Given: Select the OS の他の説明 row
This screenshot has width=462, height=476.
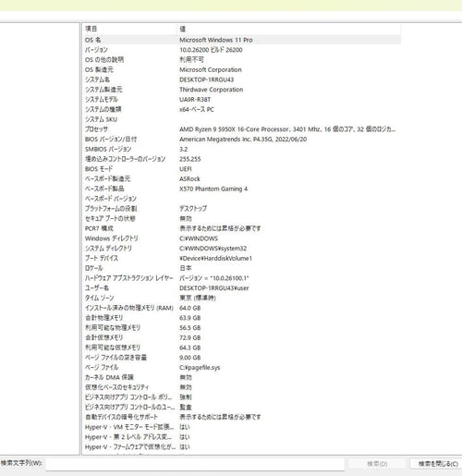Looking at the screenshot, I should click(241, 60).
